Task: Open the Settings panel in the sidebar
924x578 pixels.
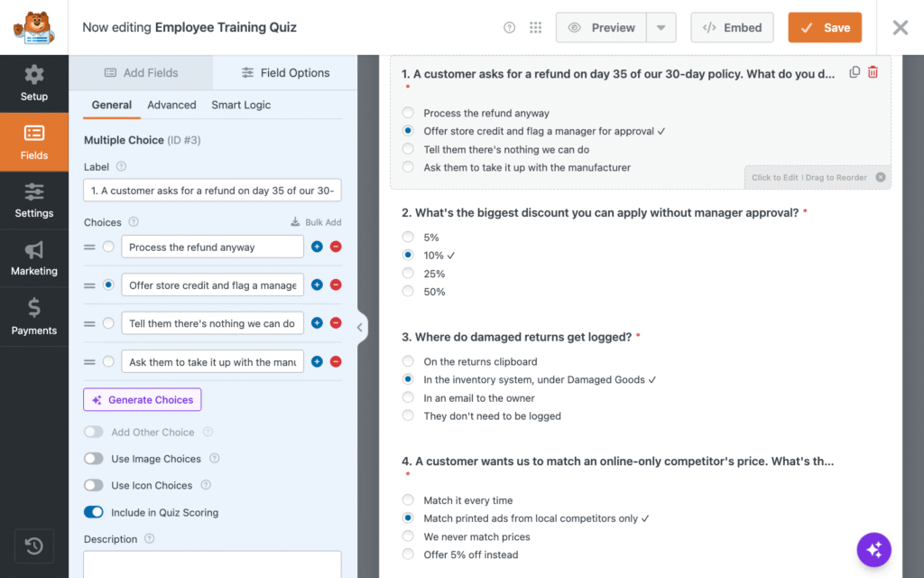Action: click(x=34, y=200)
